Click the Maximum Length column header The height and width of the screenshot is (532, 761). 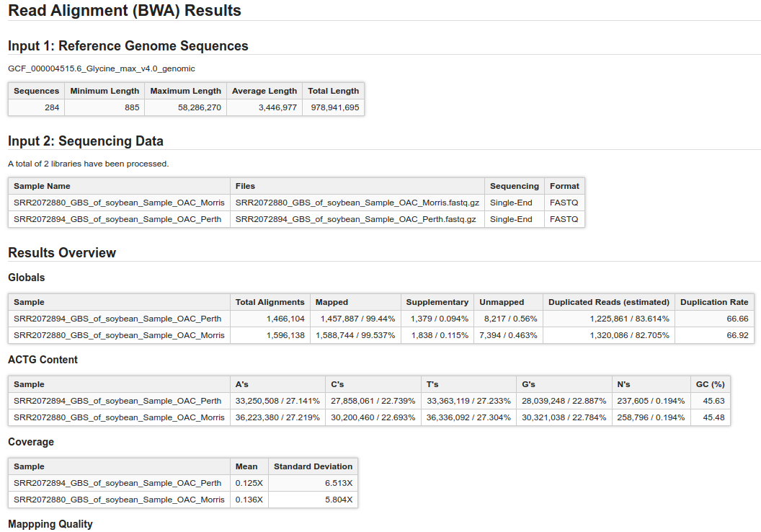(x=185, y=91)
